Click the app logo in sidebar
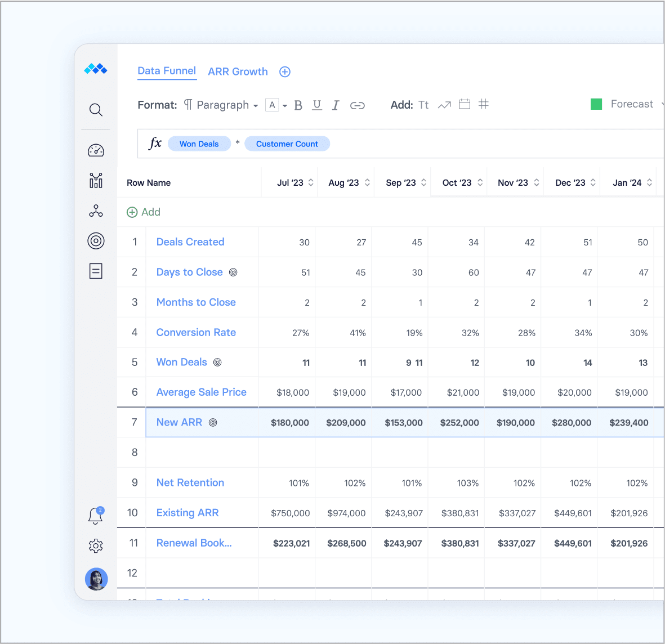Image resolution: width=665 pixels, height=644 pixels. (95, 69)
